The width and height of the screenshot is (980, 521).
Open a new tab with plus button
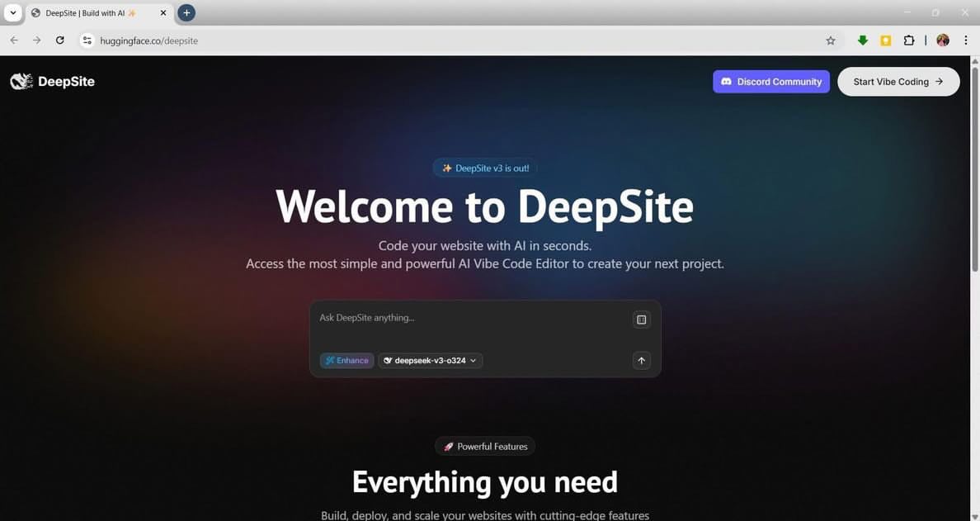tap(186, 12)
